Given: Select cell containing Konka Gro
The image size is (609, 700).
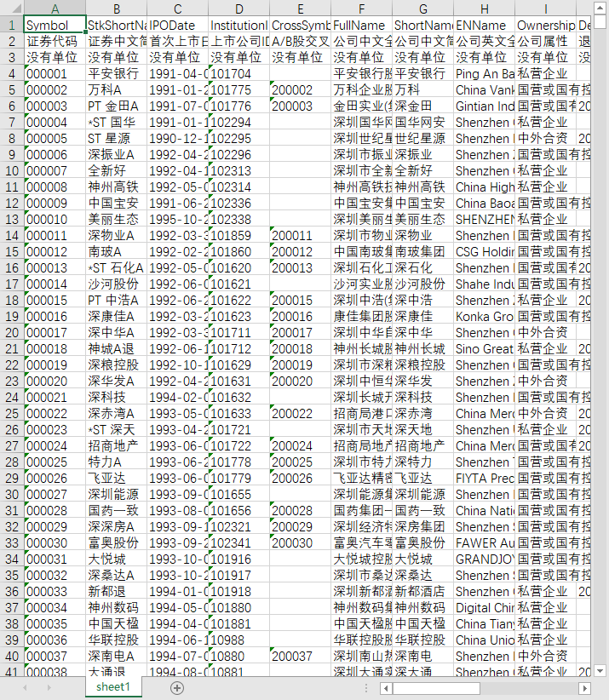Looking at the screenshot, I should 484,316.
